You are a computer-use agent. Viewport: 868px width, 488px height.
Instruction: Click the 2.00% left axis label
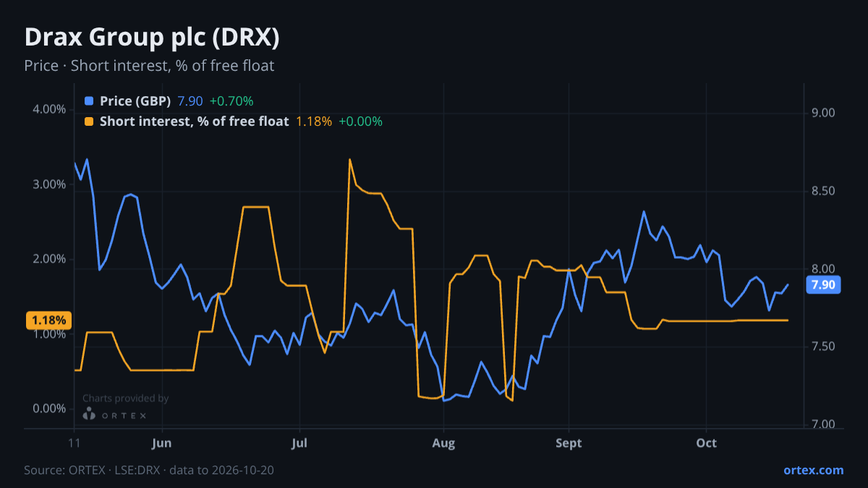[50, 259]
